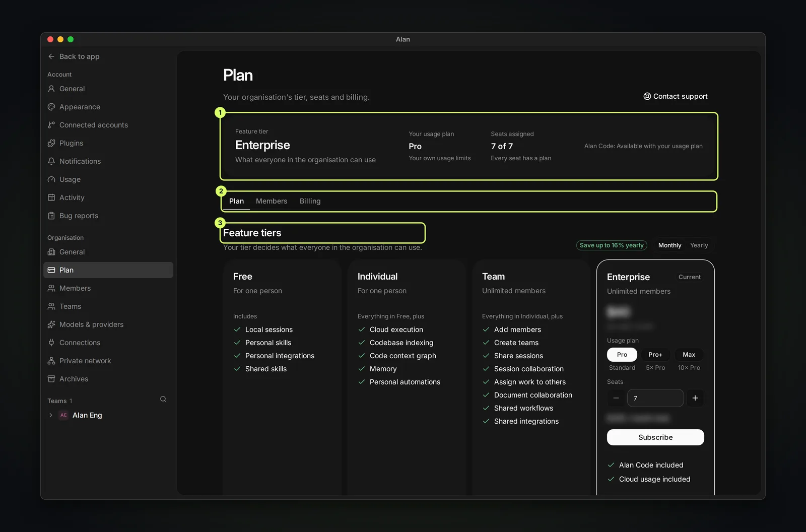Viewport: 806px width, 532px height.
Task: Click the Organisation General building icon
Action: pos(51,252)
